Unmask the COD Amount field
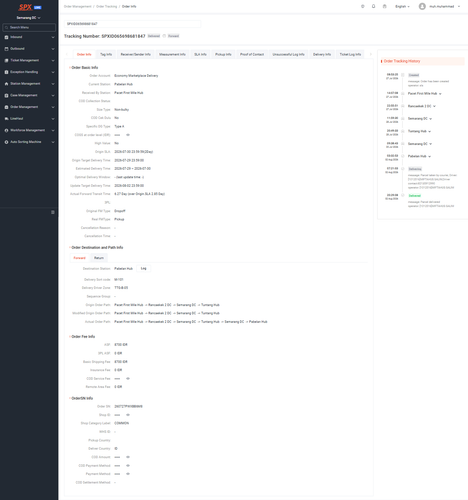Image resolution: width=468 pixels, height=500 pixels. click(128, 457)
